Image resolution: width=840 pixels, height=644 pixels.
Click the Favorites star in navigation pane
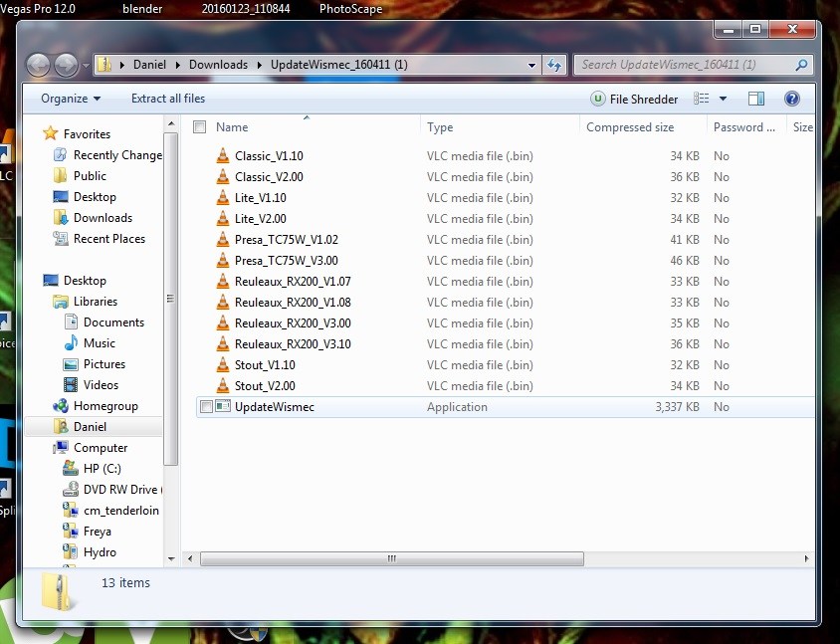51,133
